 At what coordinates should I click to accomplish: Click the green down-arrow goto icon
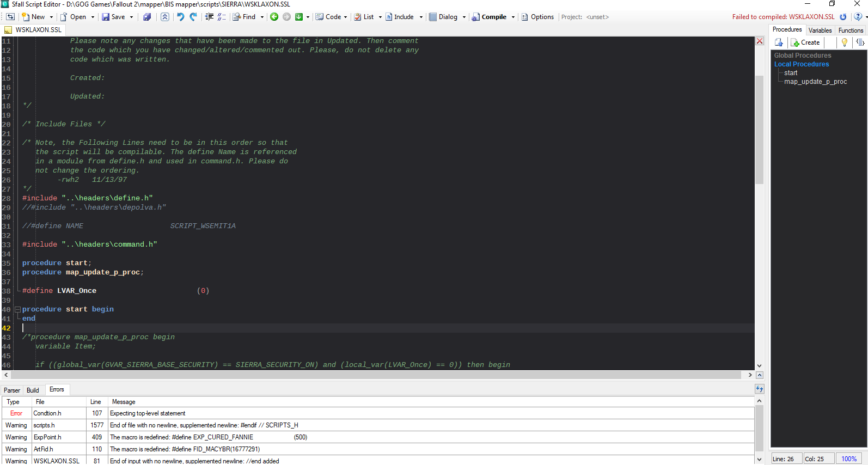tap(299, 17)
